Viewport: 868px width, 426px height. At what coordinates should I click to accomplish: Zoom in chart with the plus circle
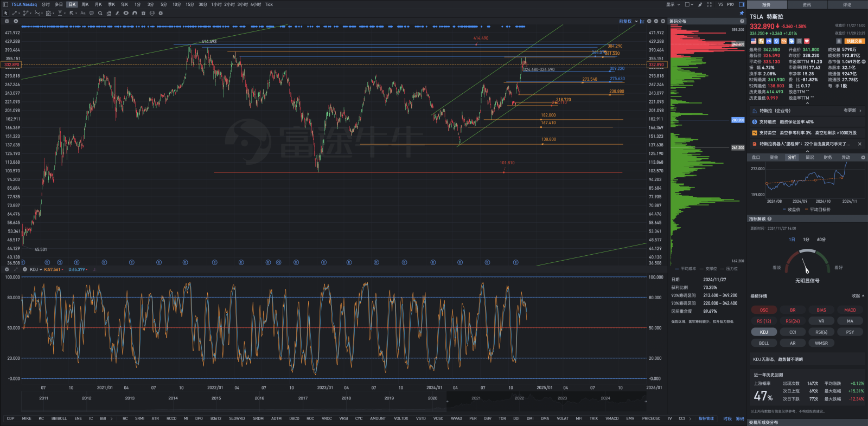coord(663,21)
